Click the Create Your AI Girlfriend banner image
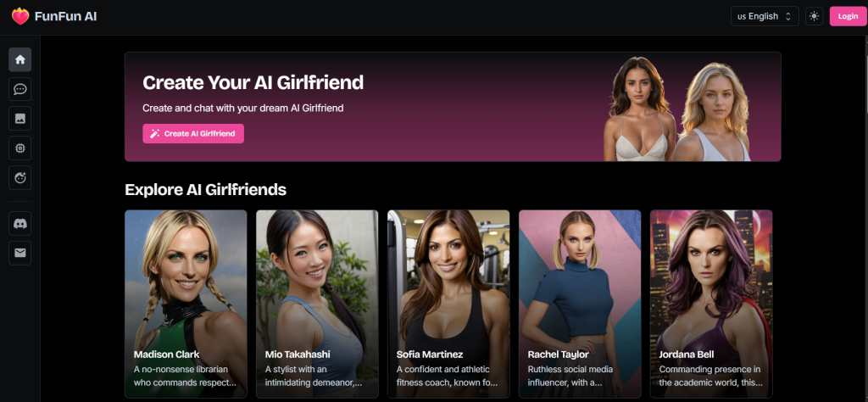This screenshot has width=868, height=402. click(676, 109)
